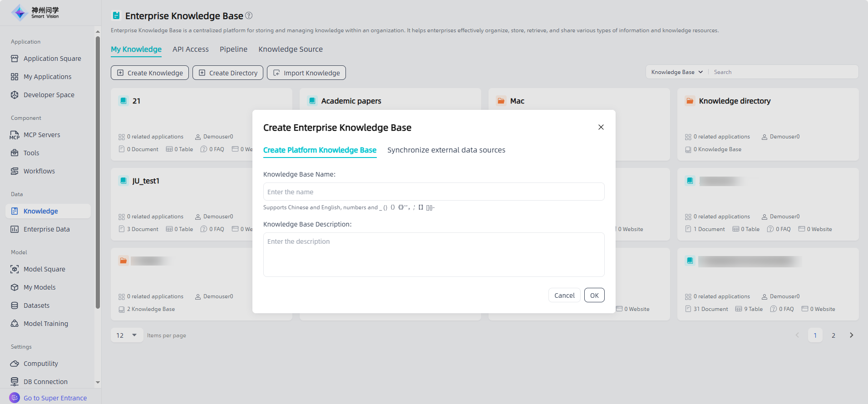Click the Knowledge Base Description textarea
Image resolution: width=868 pixels, height=404 pixels.
pyautogui.click(x=434, y=255)
